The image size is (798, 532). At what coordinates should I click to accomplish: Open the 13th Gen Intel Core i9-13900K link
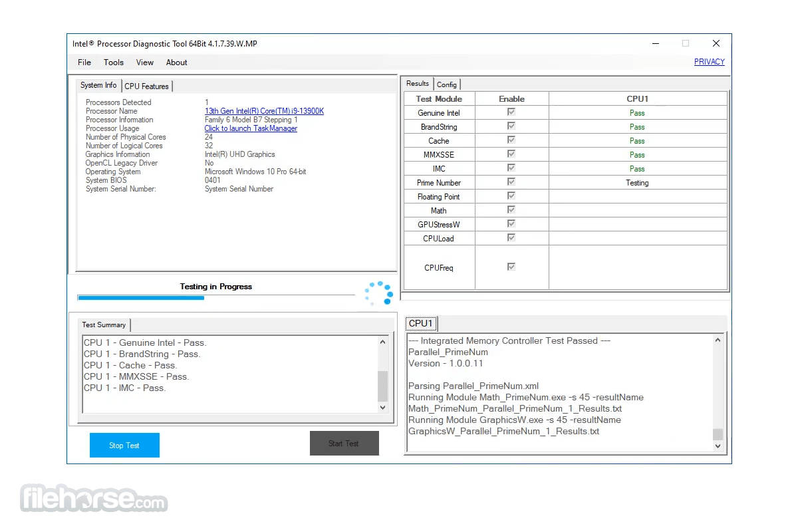click(264, 111)
